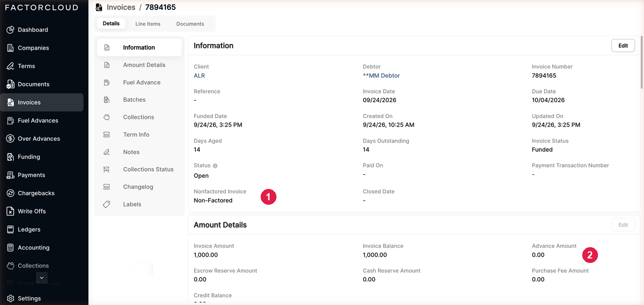The width and height of the screenshot is (644, 305).
Task: Open Over Advances in sidebar
Action: (42, 139)
